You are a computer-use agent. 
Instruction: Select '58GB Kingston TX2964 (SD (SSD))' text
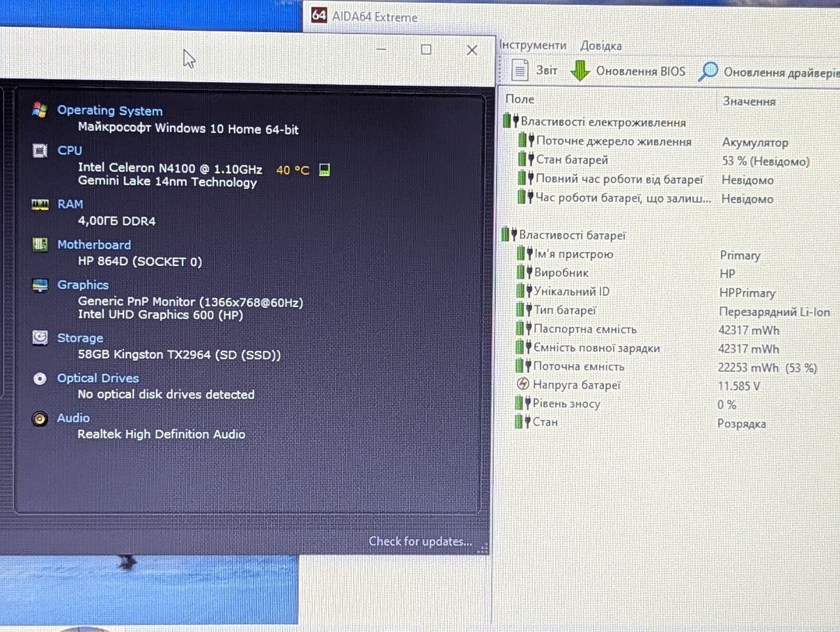[x=179, y=354]
